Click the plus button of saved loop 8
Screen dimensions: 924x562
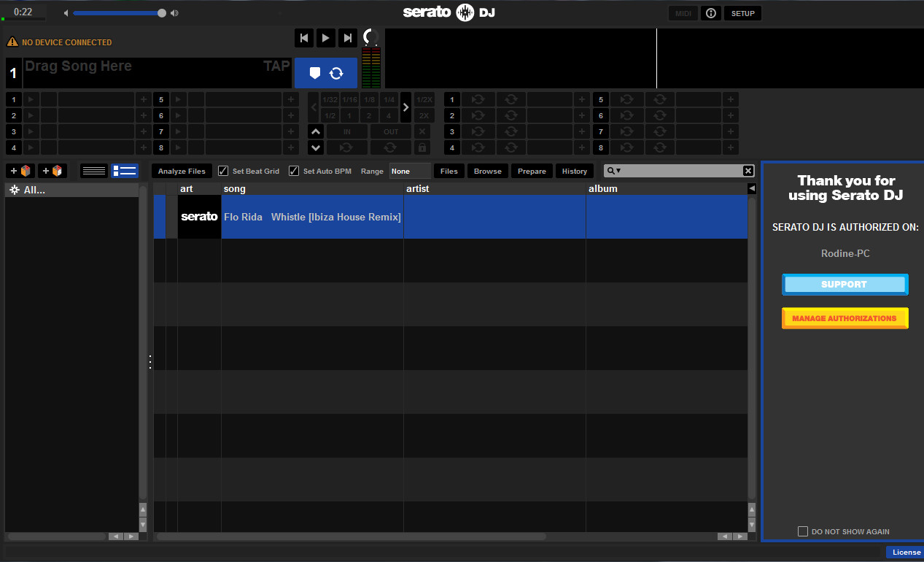click(x=731, y=147)
